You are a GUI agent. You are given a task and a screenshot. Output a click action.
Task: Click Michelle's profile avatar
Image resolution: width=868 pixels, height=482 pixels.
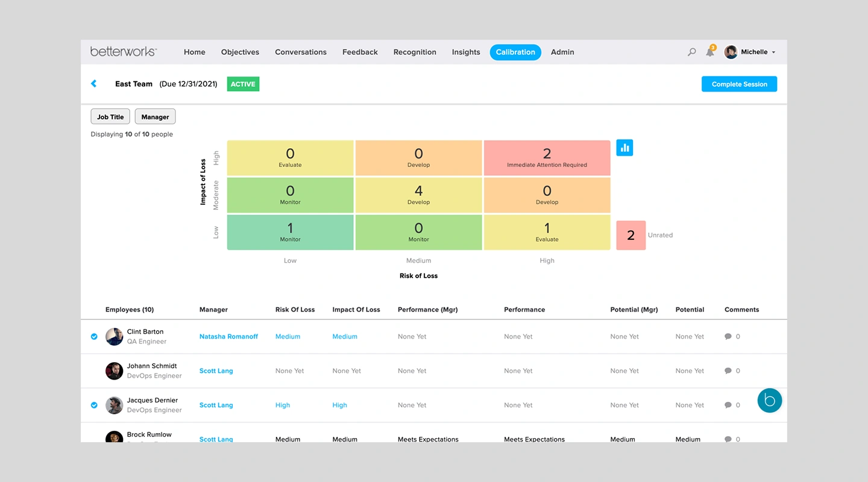[x=731, y=52]
